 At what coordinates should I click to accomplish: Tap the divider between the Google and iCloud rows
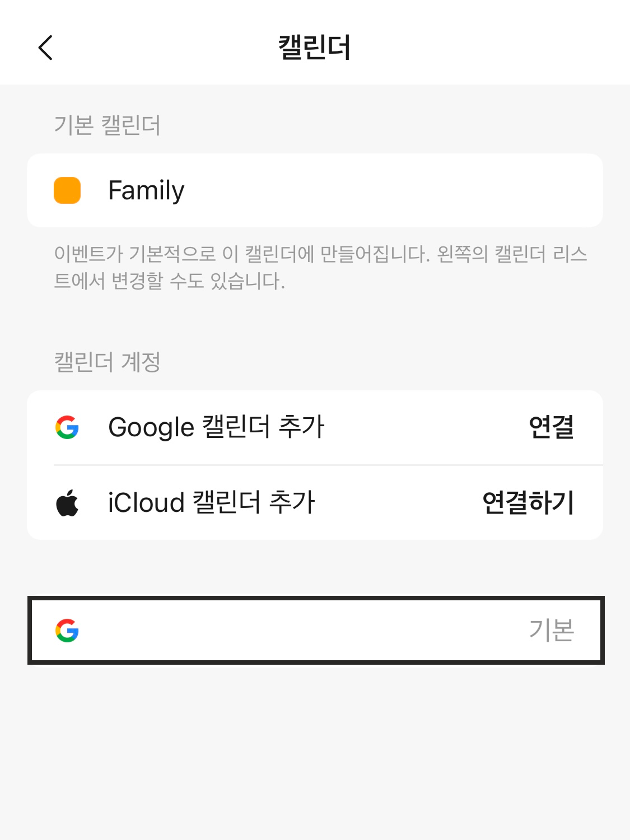pyautogui.click(x=328, y=465)
